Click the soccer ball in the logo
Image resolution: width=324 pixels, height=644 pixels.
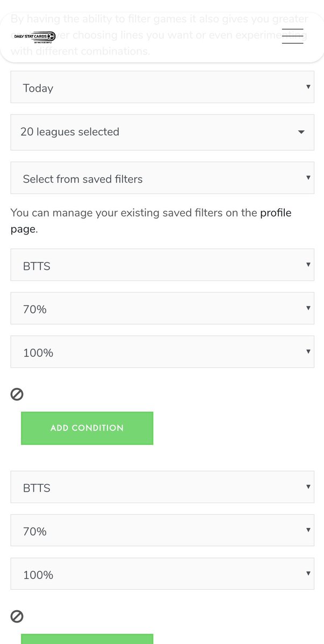click(52, 36)
